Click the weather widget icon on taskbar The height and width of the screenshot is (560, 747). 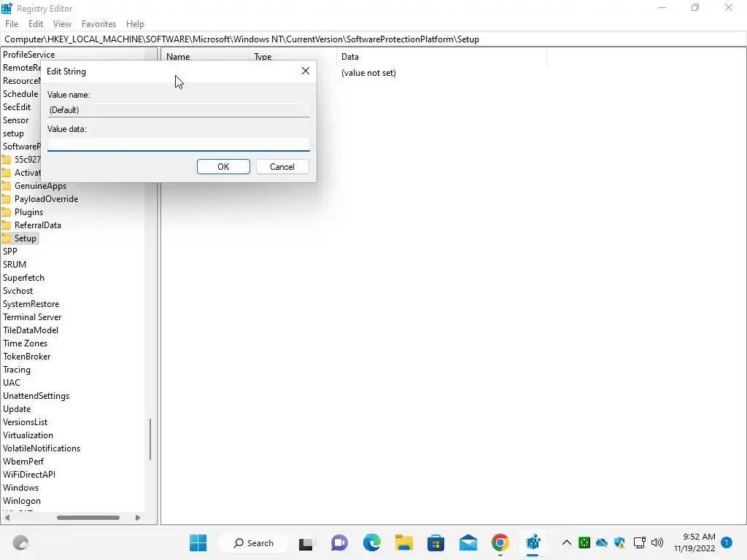tap(20, 542)
